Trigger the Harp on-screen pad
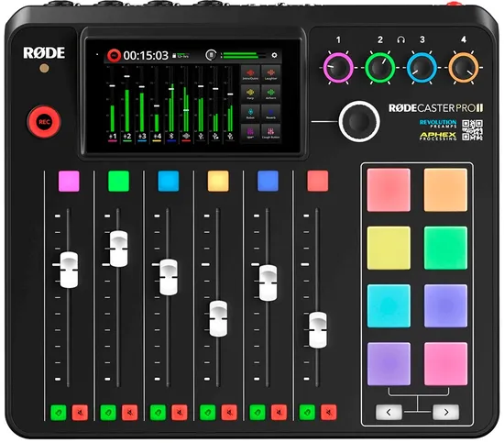This screenshot has width=504, height=443. tap(250, 94)
